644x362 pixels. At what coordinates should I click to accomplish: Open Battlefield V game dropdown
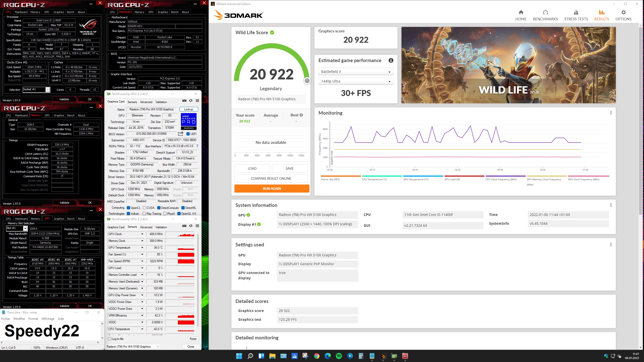pyautogui.click(x=356, y=72)
